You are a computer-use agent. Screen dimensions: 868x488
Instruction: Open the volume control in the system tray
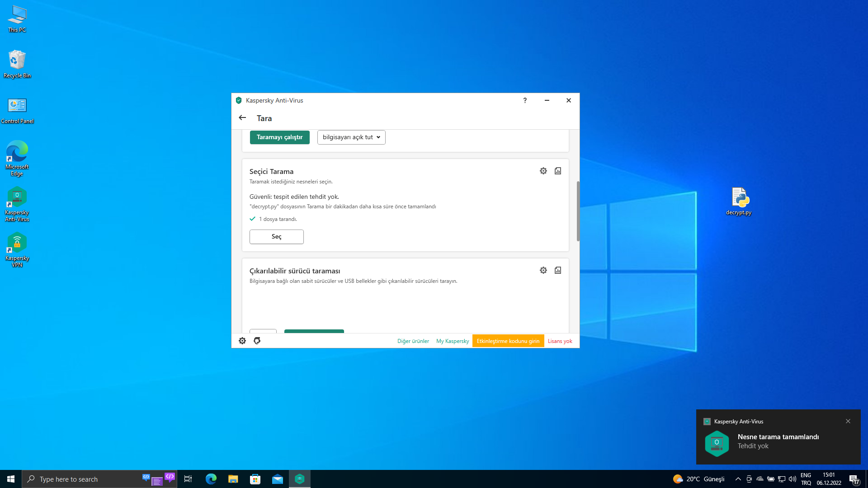[x=793, y=479]
